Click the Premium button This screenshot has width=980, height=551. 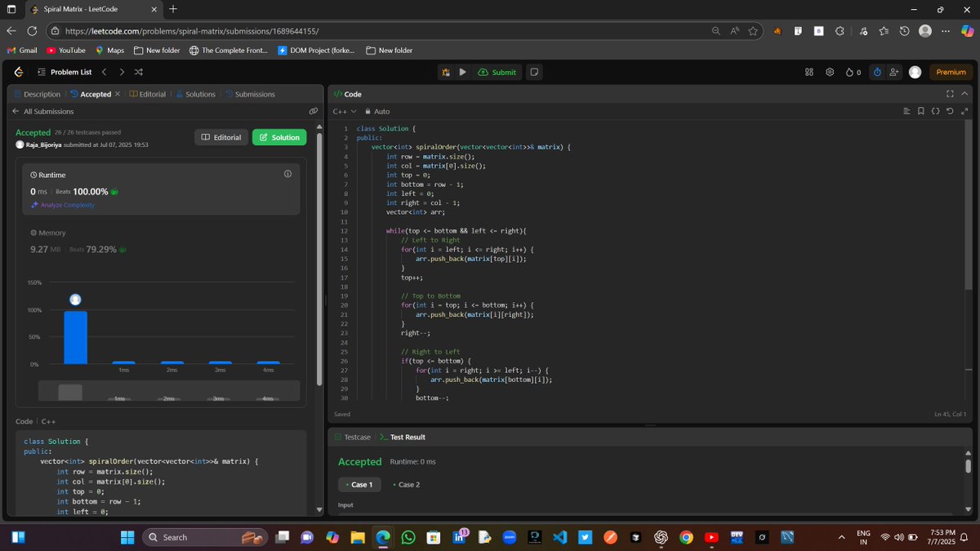tap(951, 72)
